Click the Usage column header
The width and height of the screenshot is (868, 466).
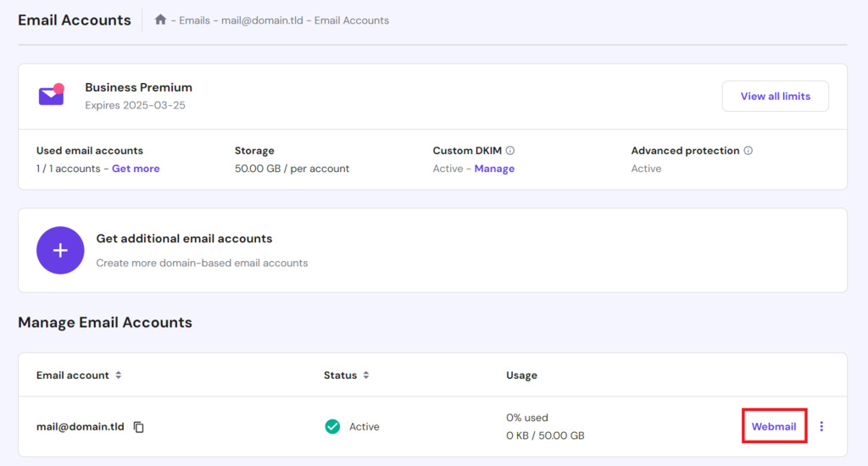click(x=521, y=375)
